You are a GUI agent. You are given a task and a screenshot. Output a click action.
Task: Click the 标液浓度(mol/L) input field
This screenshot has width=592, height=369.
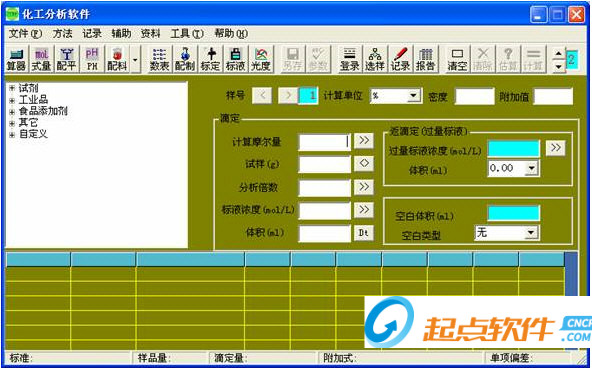click(x=325, y=211)
